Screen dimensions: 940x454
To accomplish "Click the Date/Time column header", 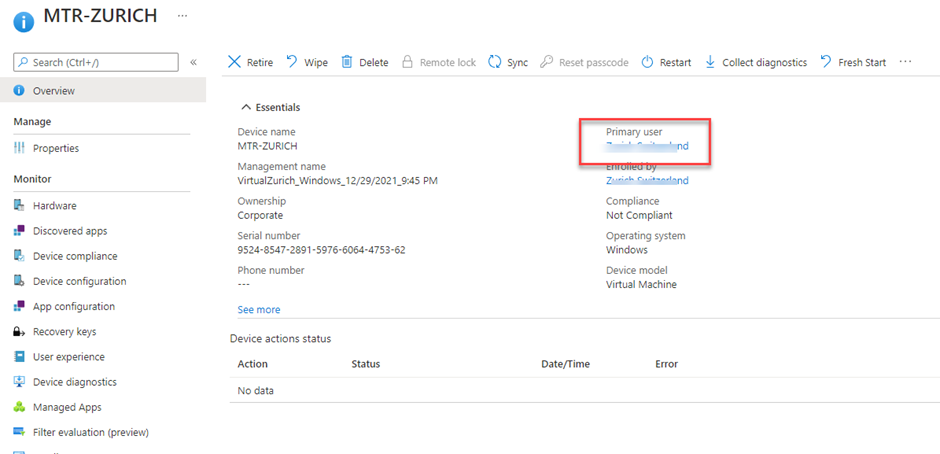I will [565, 364].
